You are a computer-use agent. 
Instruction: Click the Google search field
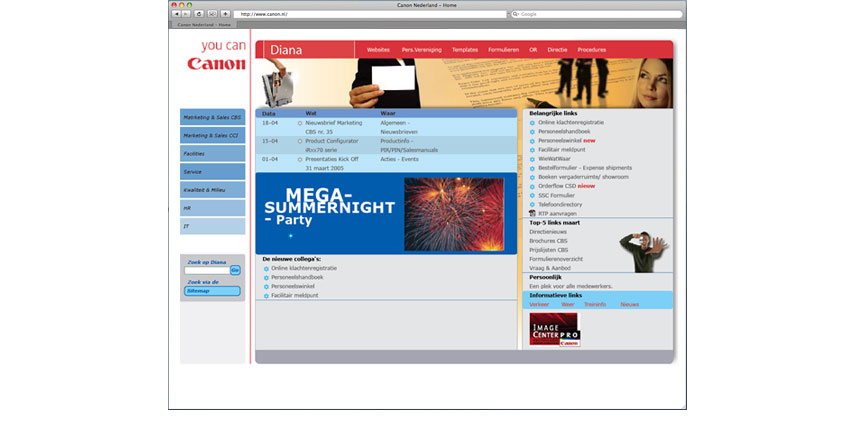click(596, 14)
